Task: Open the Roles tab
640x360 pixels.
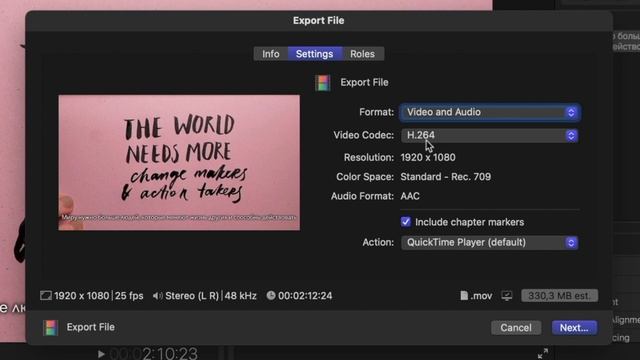Action: [x=362, y=54]
